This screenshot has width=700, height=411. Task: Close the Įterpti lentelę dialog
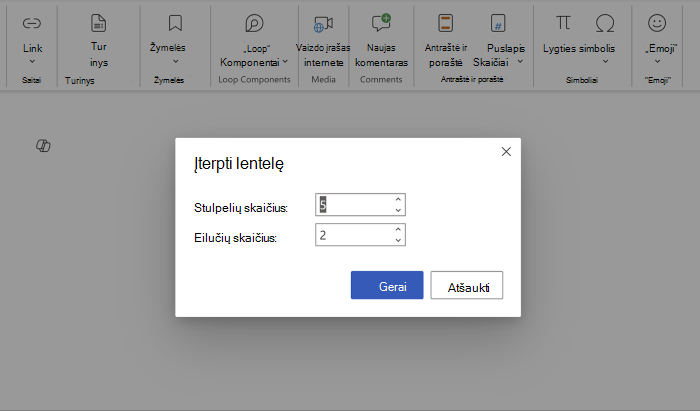506,152
